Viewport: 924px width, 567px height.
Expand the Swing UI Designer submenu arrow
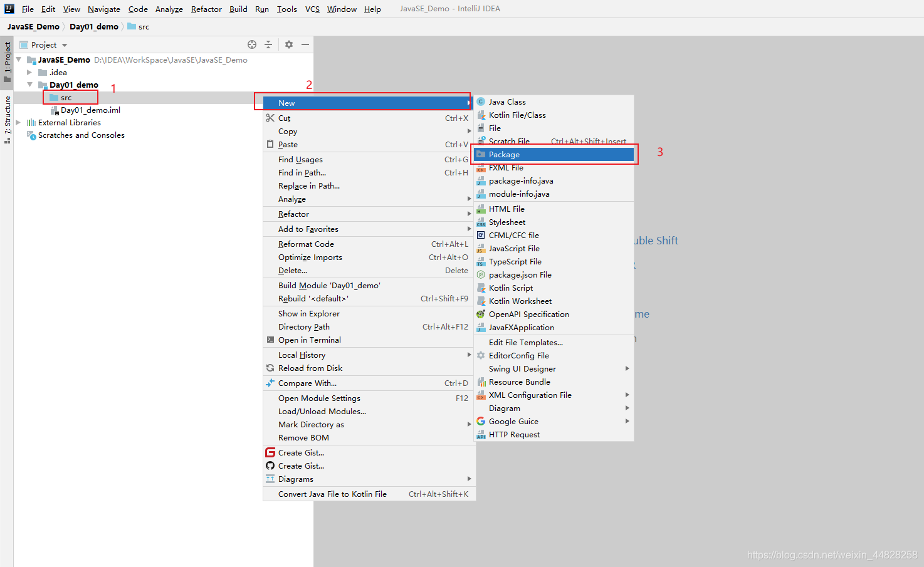pos(627,368)
